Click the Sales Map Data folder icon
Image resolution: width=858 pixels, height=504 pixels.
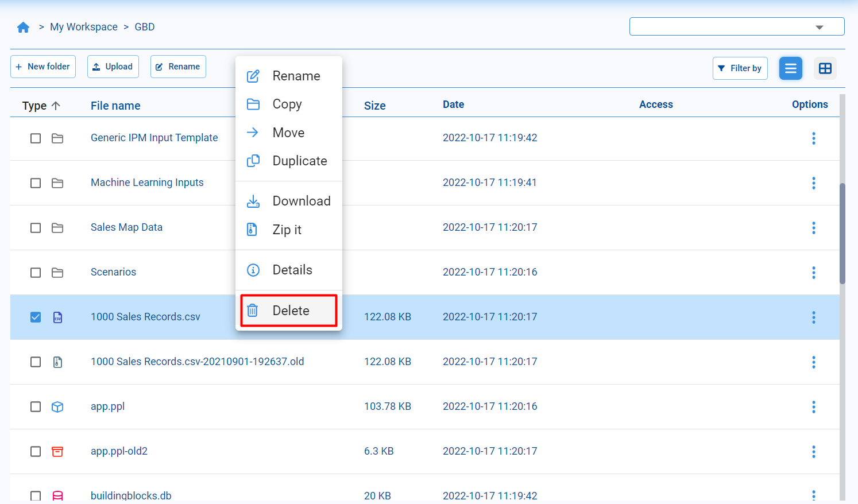[57, 228]
